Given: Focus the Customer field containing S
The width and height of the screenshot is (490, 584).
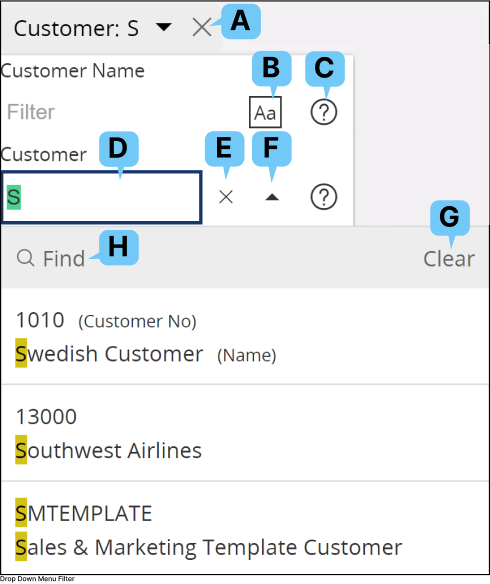Looking at the screenshot, I should point(102,197).
